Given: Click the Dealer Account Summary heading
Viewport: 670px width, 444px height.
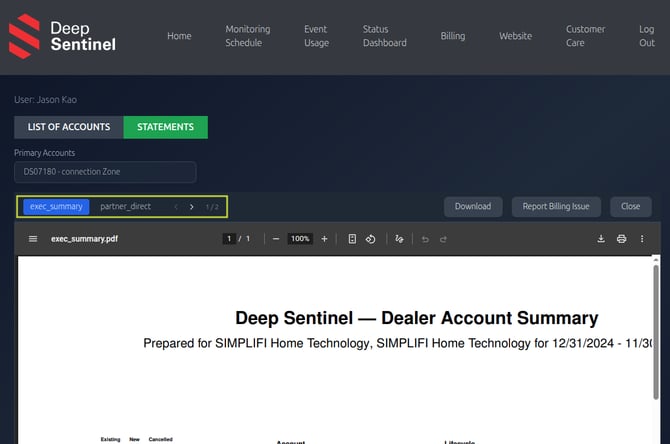Looking at the screenshot, I should tap(417, 318).
